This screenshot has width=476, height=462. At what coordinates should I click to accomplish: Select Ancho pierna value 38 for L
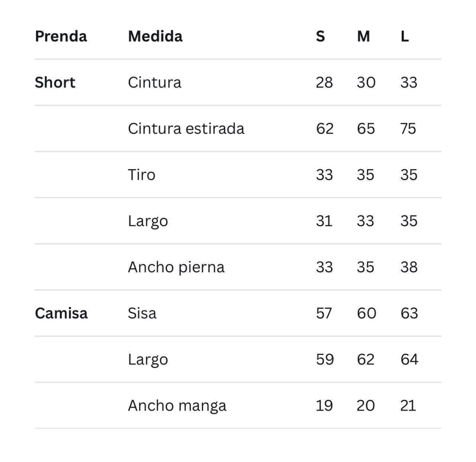pos(409,267)
